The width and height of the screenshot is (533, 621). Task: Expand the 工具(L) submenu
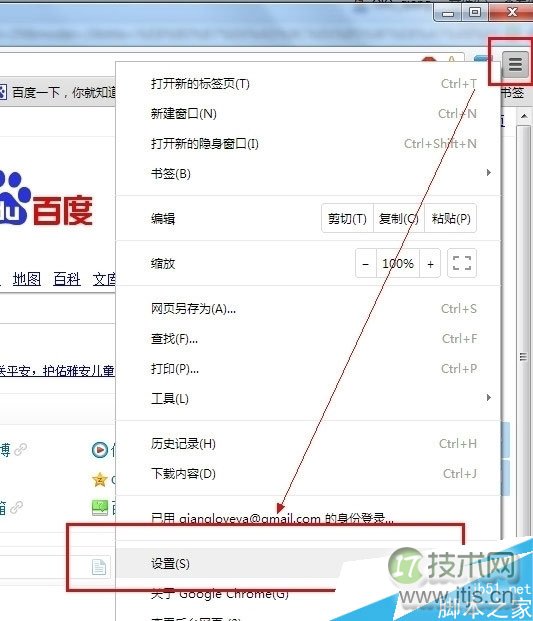(310, 398)
